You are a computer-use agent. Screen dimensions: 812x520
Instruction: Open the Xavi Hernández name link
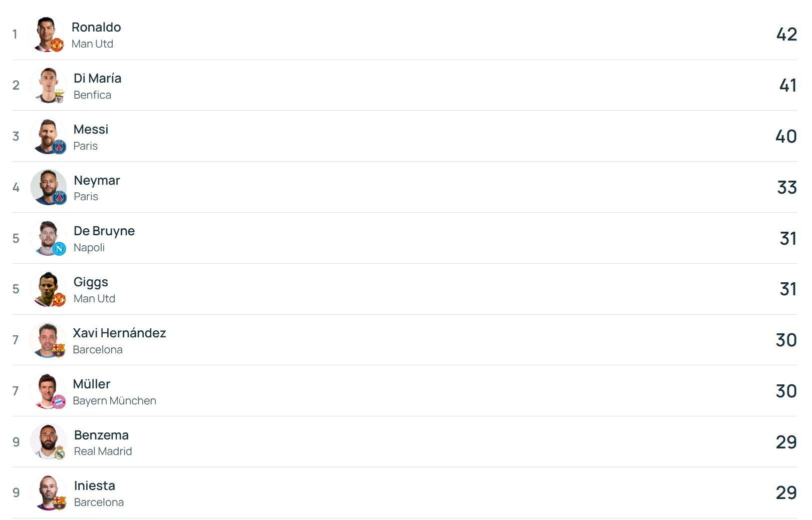(x=119, y=333)
